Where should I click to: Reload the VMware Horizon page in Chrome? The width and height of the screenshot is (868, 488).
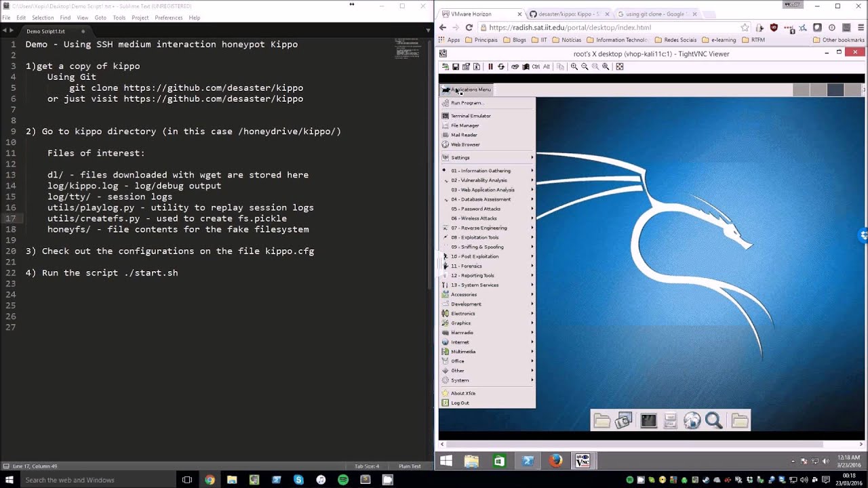[x=469, y=28]
